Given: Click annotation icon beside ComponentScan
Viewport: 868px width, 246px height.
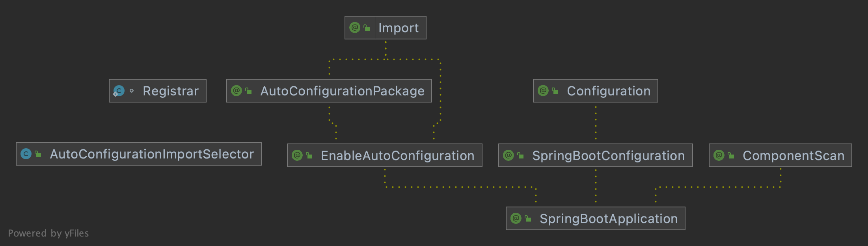Looking at the screenshot, I should 719,155.
